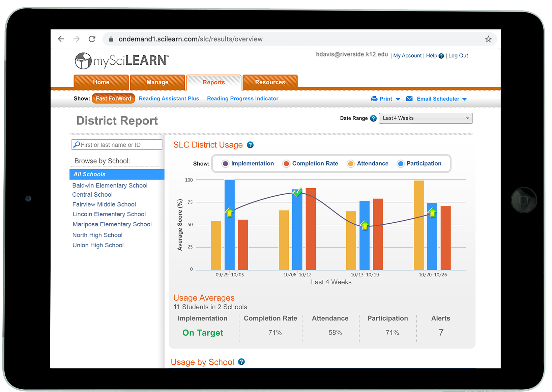Viewport: 552px width, 392px height.
Task: Click 11 Students in 2 Schools text
Action: coord(210,307)
